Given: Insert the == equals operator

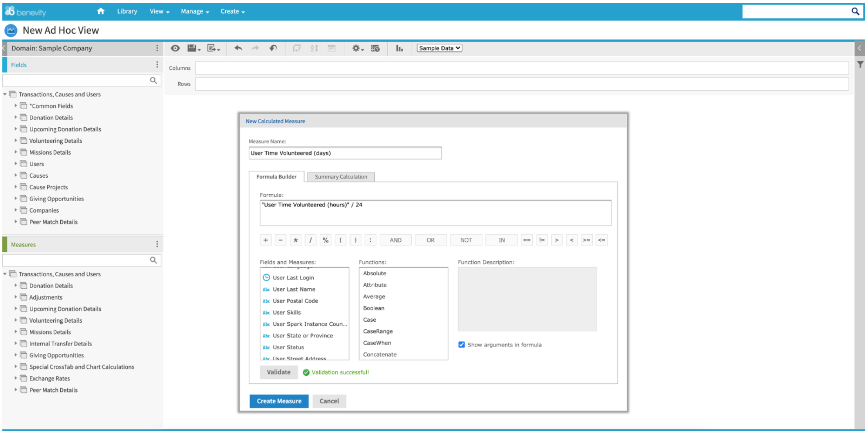Looking at the screenshot, I should tap(527, 240).
